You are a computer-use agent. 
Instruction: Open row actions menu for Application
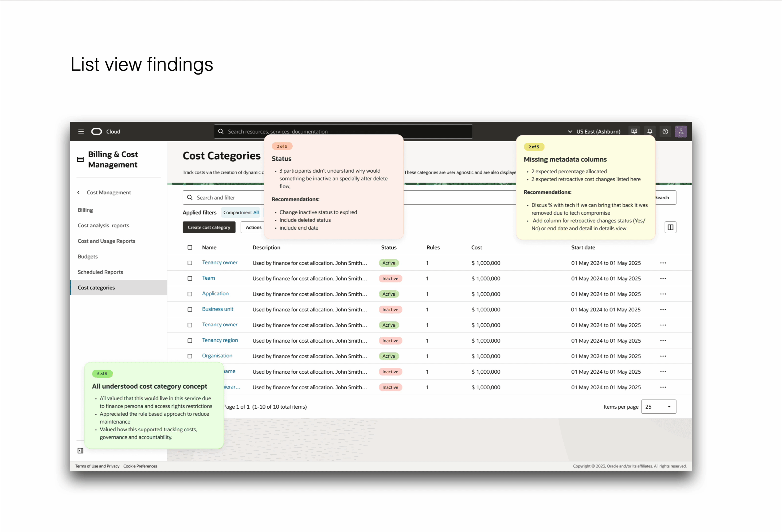coord(663,294)
